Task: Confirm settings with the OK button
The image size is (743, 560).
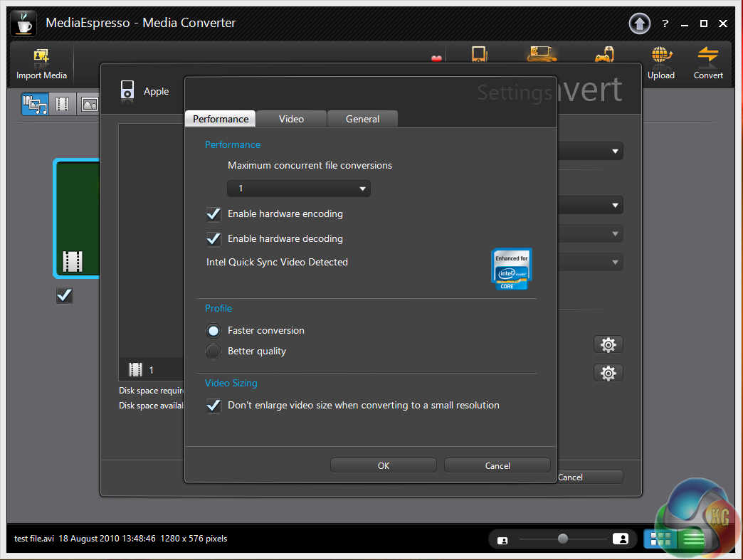Action: [x=384, y=465]
